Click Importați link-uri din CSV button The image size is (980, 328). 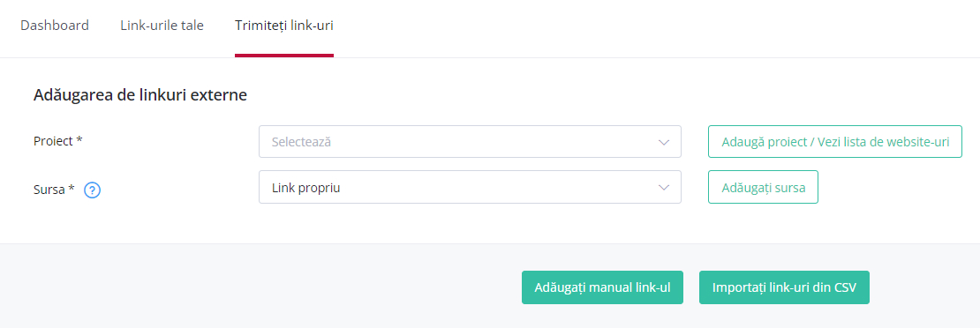click(x=784, y=287)
